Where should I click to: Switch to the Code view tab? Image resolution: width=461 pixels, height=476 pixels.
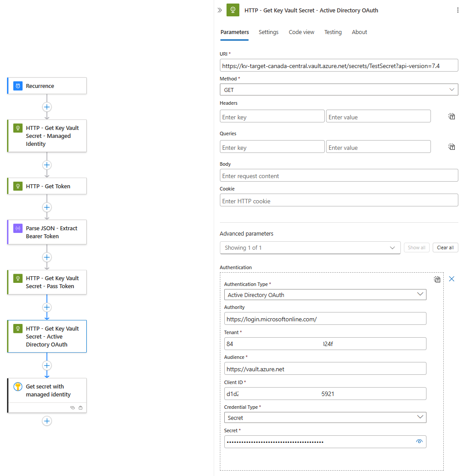[301, 32]
